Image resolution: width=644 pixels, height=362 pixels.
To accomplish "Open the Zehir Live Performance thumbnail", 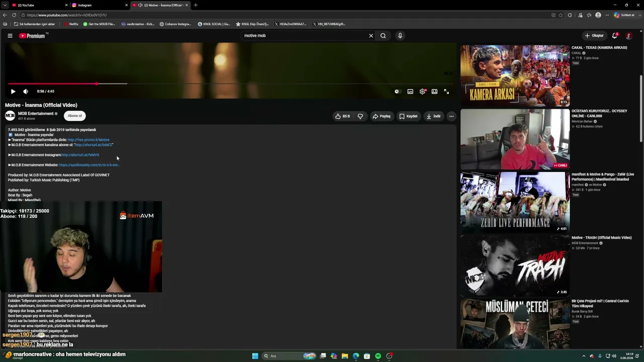I will coord(515,203).
